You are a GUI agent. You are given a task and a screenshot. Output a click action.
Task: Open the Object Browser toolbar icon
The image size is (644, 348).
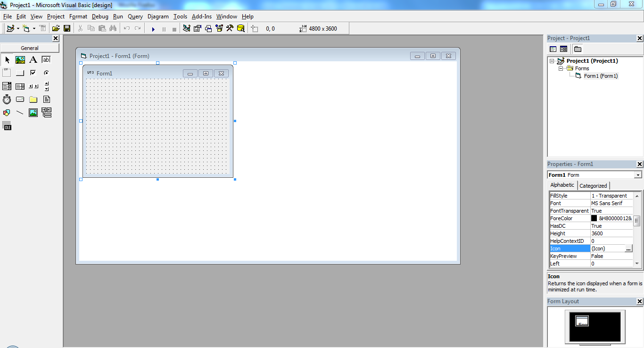[219, 28]
